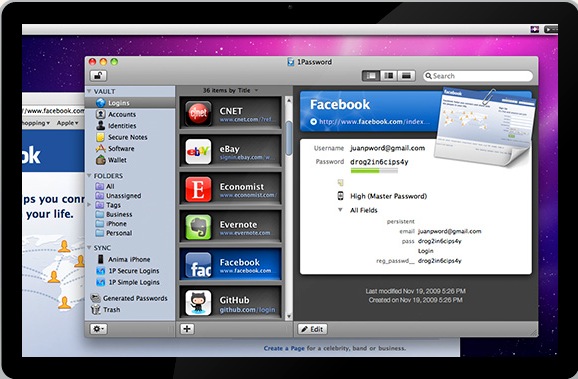Click the username juanpword@gmail.com value
578x379 pixels.
pyautogui.click(x=387, y=148)
